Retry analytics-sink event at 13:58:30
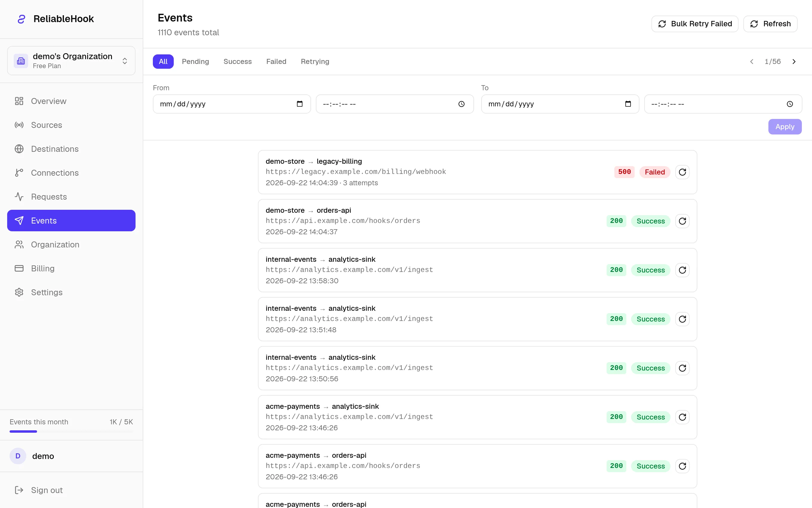The width and height of the screenshot is (812, 508). 682,270
